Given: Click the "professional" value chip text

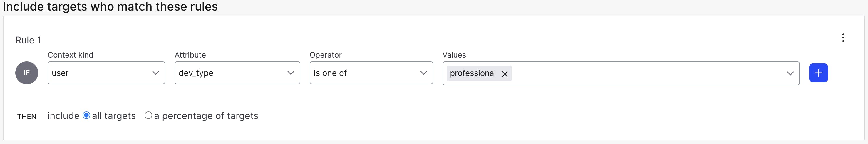Looking at the screenshot, I should (472, 73).
